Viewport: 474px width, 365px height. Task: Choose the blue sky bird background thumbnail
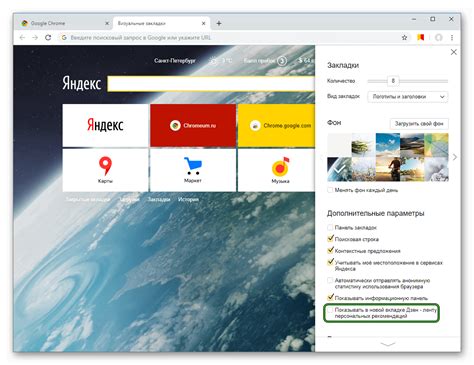[388, 145]
